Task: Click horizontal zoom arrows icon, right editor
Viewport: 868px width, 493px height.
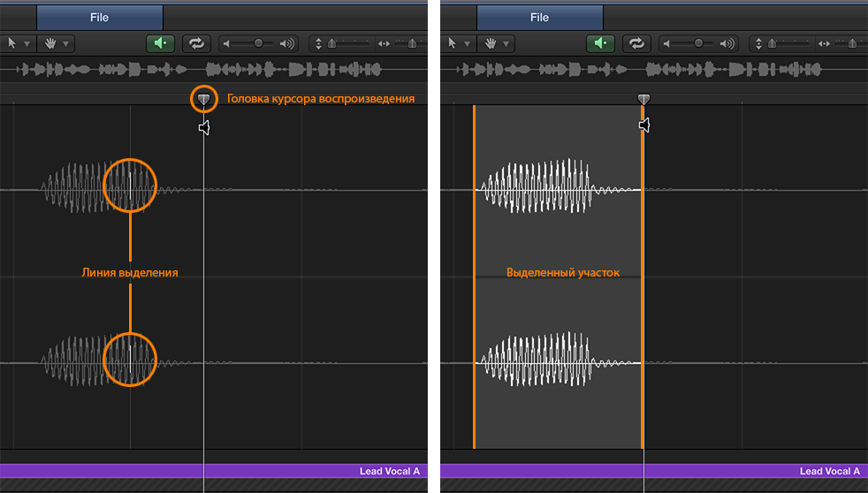Action: [x=824, y=43]
